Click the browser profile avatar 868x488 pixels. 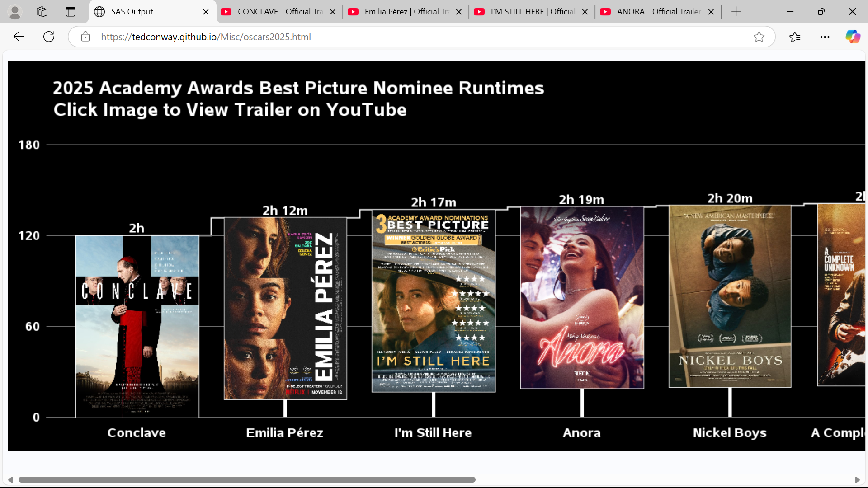click(15, 11)
